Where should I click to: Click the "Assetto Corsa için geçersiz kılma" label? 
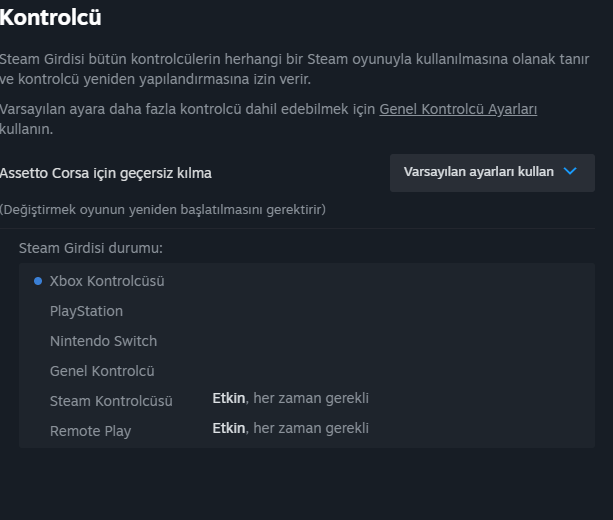(x=106, y=173)
